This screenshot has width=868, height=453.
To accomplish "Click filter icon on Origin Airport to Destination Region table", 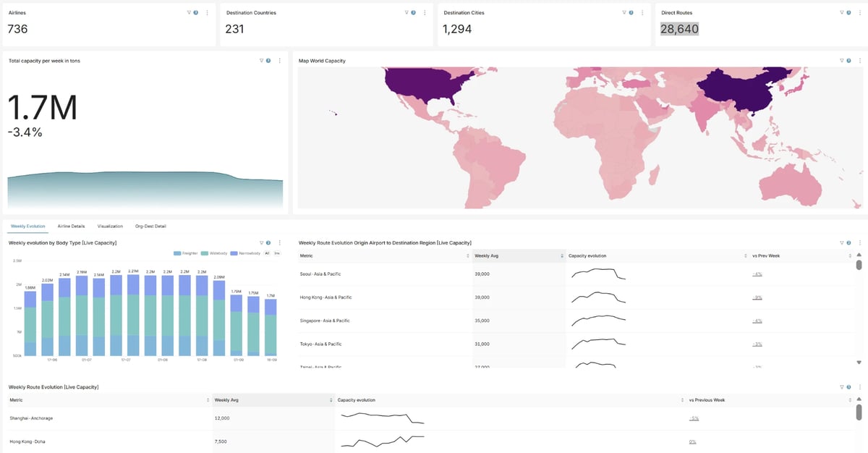I will tap(842, 243).
